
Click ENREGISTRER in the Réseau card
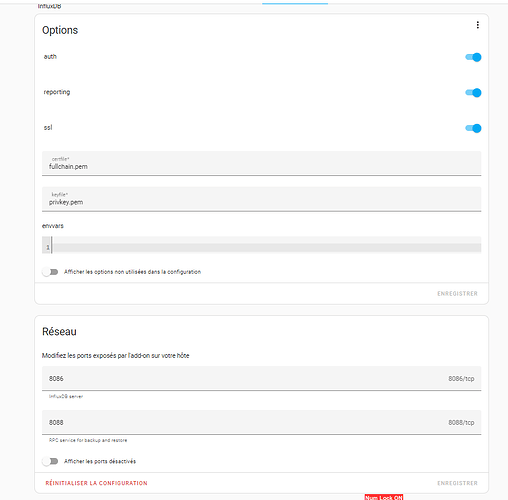pos(457,483)
